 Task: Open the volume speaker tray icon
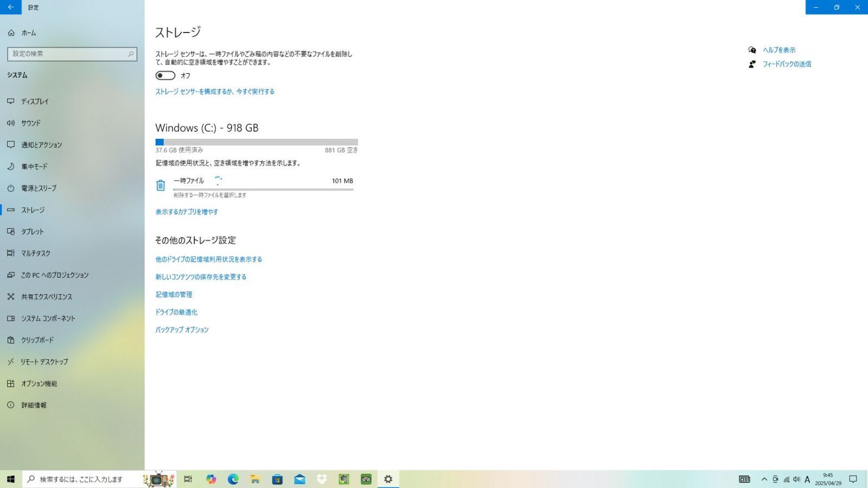(796, 479)
